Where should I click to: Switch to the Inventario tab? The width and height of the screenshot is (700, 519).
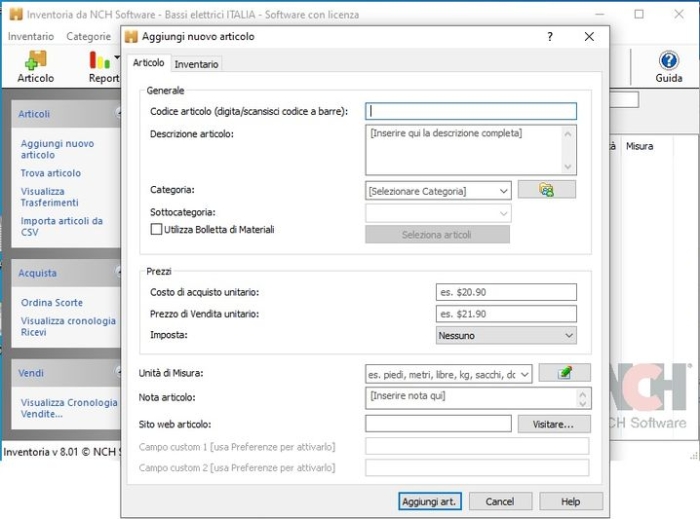pos(196,64)
